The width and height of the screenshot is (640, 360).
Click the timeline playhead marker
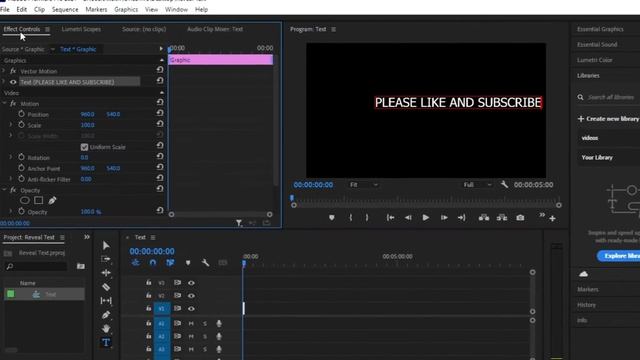pyautogui.click(x=244, y=263)
